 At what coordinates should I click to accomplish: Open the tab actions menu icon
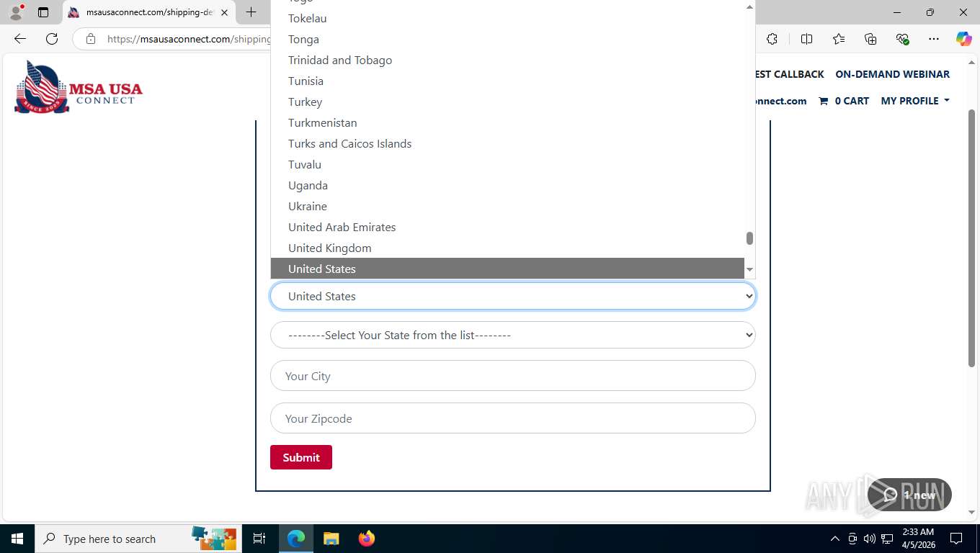43,12
